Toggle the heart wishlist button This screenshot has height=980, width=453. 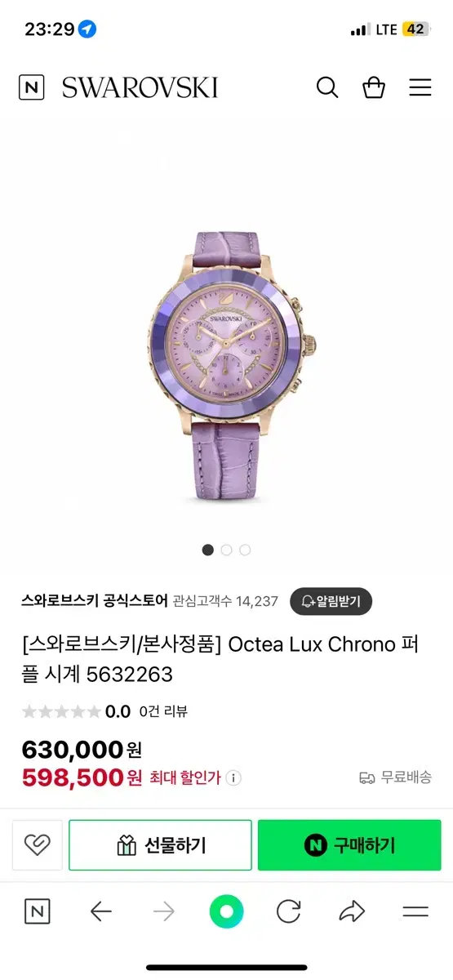37,845
